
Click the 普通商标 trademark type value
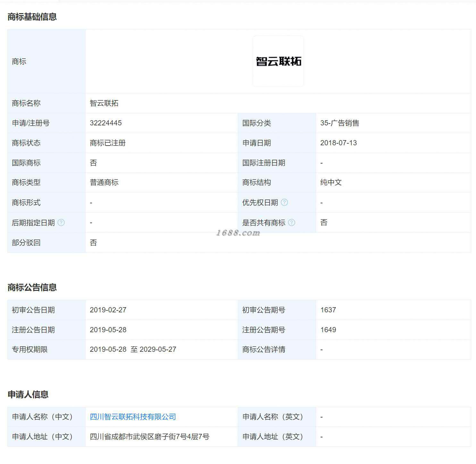click(x=104, y=182)
